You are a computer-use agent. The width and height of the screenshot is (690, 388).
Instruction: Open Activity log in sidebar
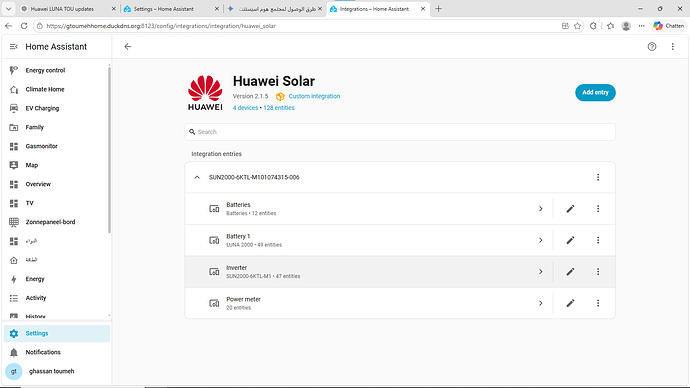tap(56, 298)
